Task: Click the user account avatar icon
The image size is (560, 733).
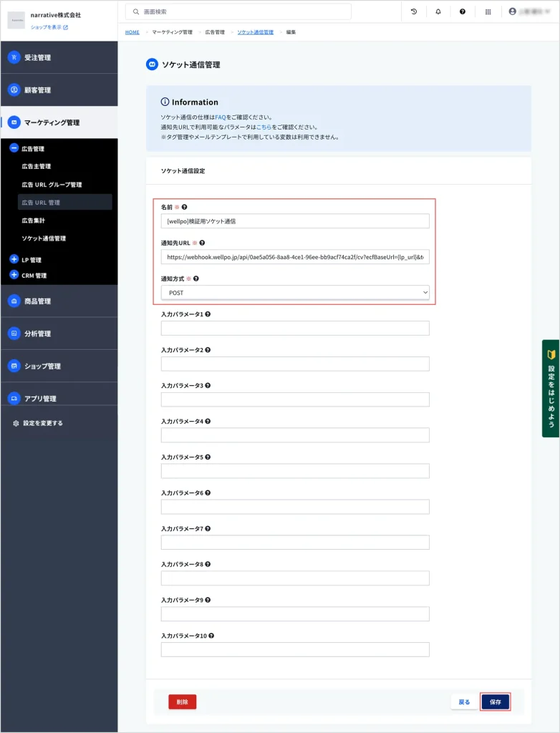Action: pos(513,11)
